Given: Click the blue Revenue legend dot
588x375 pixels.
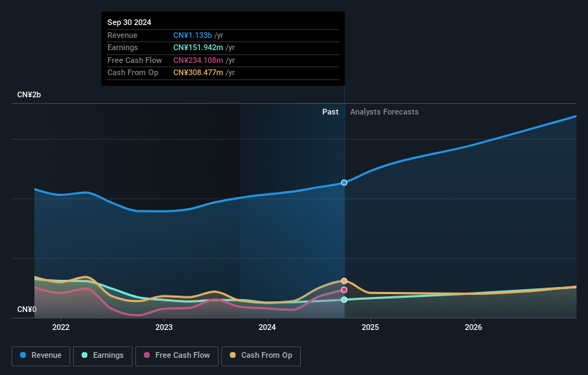Looking at the screenshot, I should coord(24,356).
